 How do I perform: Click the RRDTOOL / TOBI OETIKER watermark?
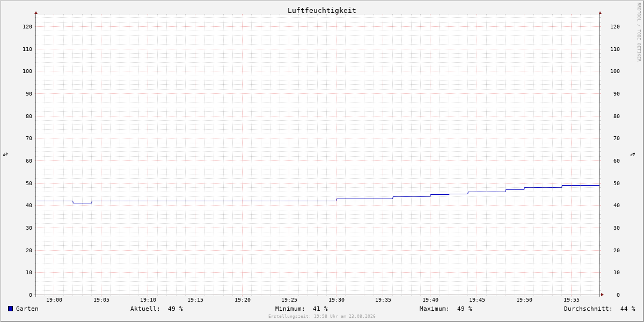pos(639,32)
